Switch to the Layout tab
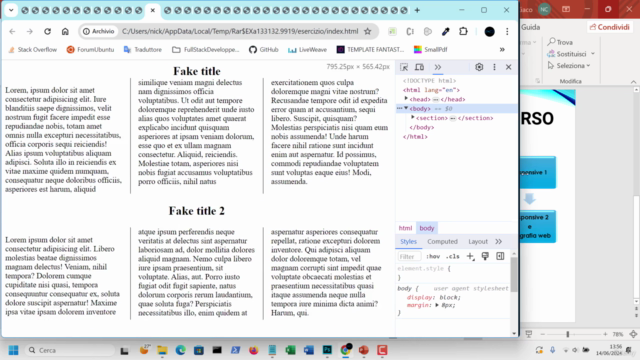The height and width of the screenshot is (360, 640). pyautogui.click(x=478, y=242)
